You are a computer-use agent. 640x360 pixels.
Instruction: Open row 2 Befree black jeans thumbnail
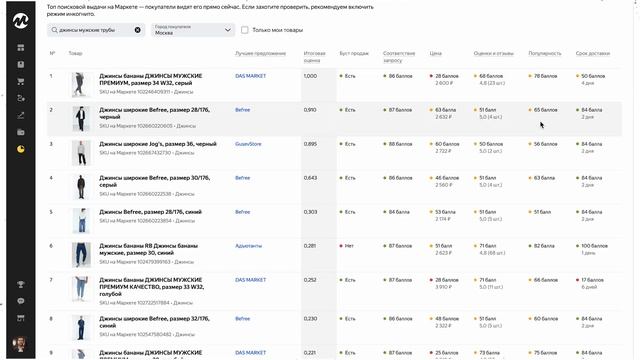[81, 119]
